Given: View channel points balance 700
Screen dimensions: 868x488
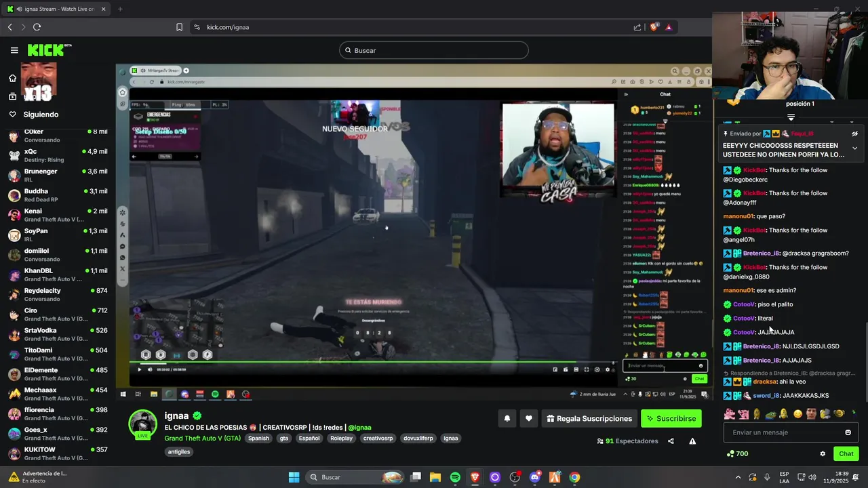Looking at the screenshot, I should click(737, 454).
